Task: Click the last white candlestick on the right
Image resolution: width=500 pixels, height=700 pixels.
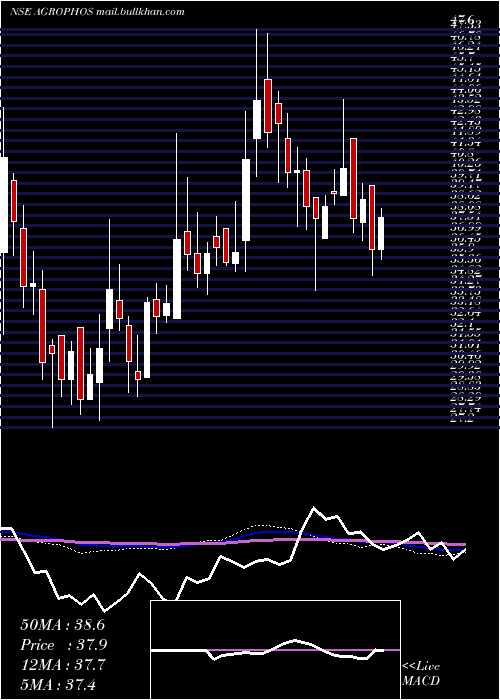Action: [381, 233]
